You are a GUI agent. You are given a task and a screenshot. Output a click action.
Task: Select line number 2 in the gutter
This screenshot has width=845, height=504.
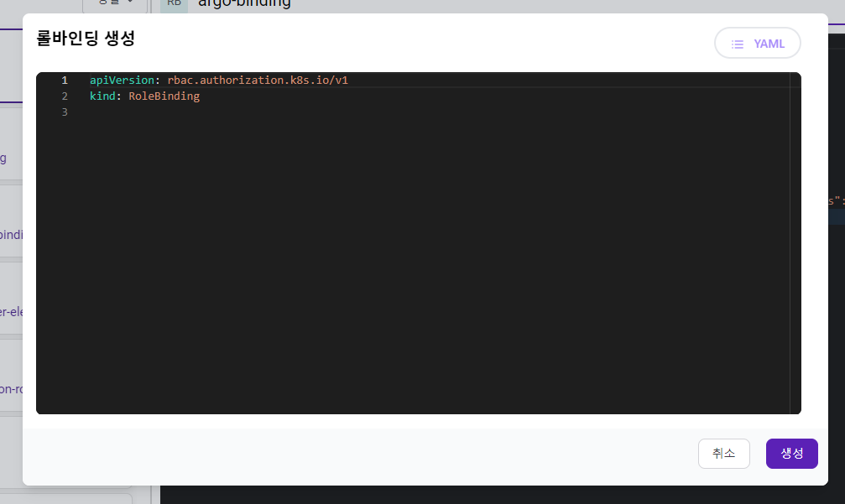pyautogui.click(x=65, y=96)
